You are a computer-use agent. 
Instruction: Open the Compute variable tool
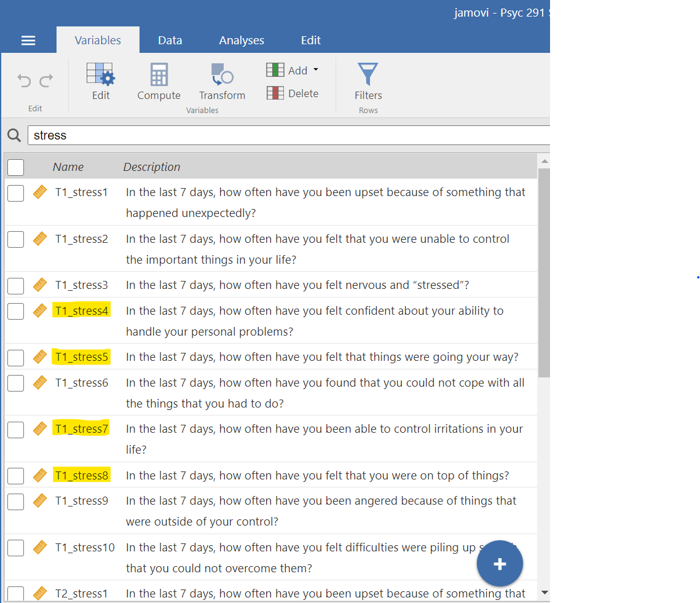pos(159,82)
